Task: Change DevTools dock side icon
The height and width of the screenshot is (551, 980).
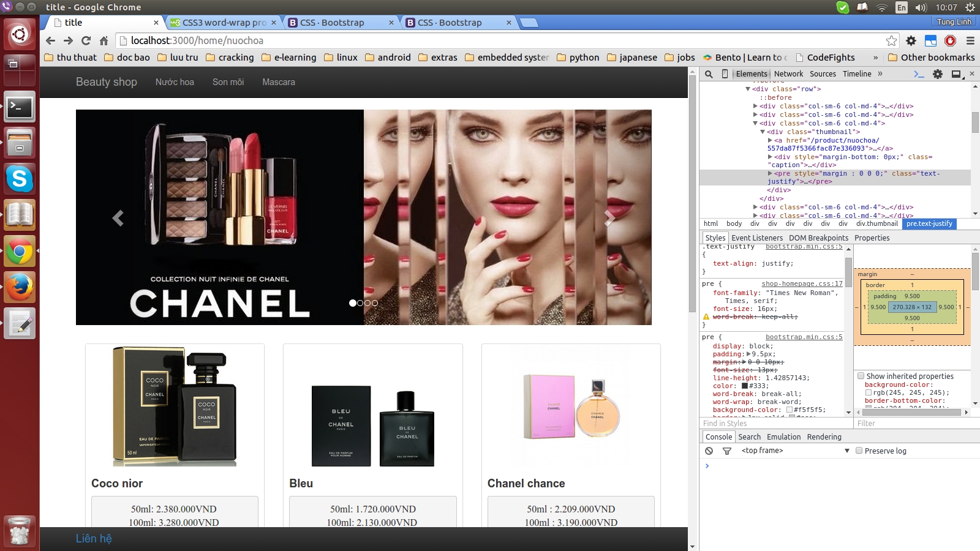Action: tap(957, 74)
